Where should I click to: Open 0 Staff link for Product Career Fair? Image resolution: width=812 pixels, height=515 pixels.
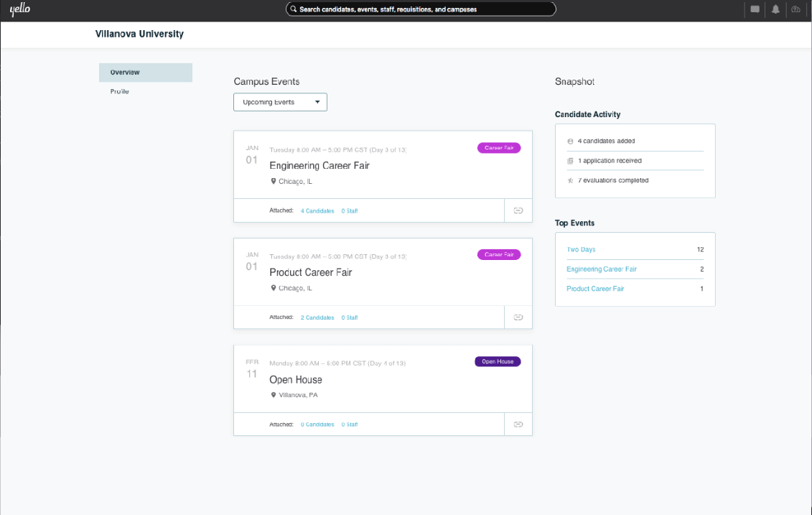tap(350, 317)
